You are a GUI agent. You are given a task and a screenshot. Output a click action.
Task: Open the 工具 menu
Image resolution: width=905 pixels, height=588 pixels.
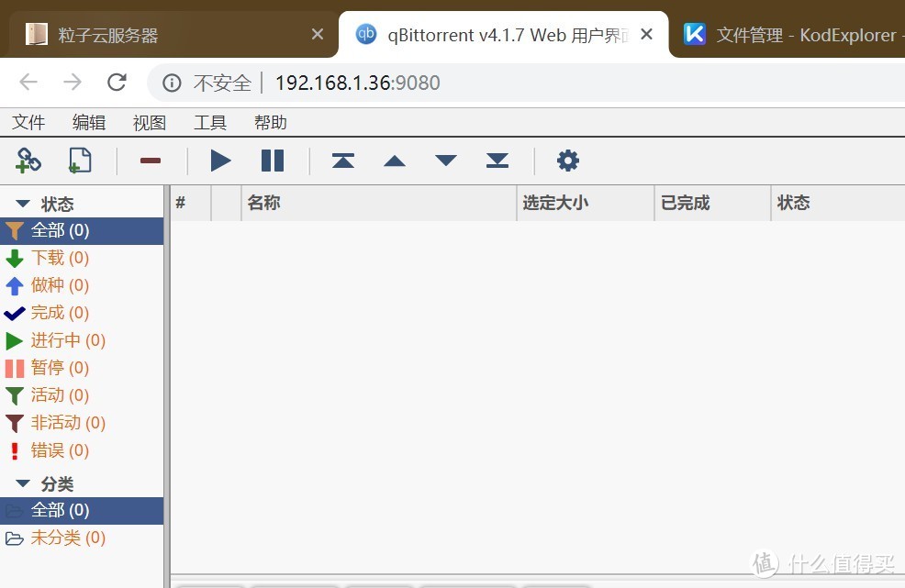pyautogui.click(x=210, y=122)
